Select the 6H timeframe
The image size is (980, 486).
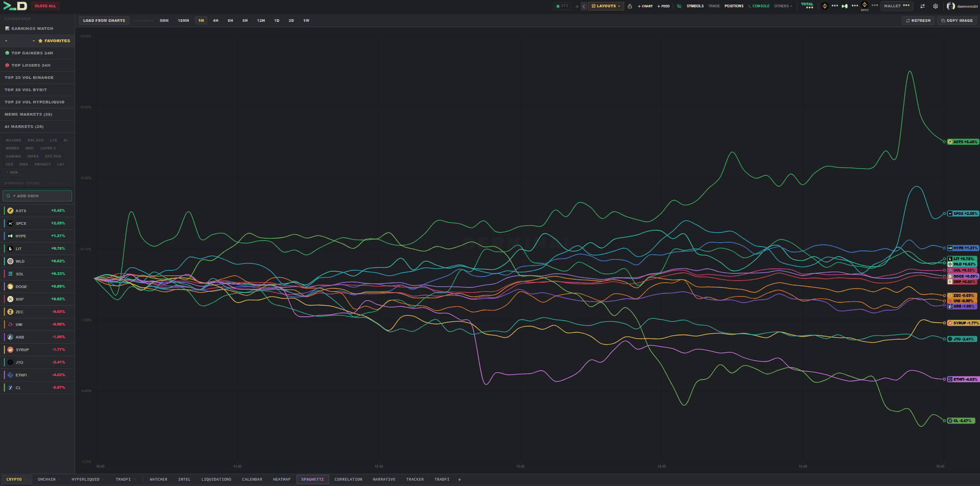pyautogui.click(x=230, y=21)
